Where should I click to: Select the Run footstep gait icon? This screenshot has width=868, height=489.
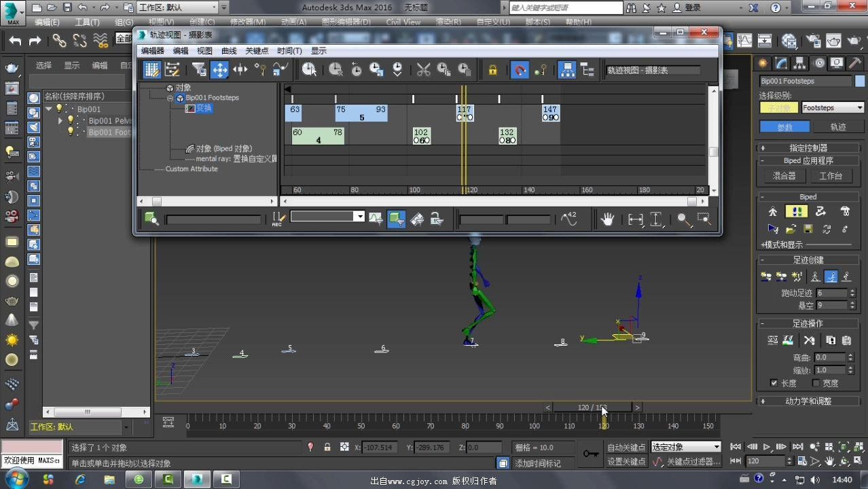coord(831,276)
